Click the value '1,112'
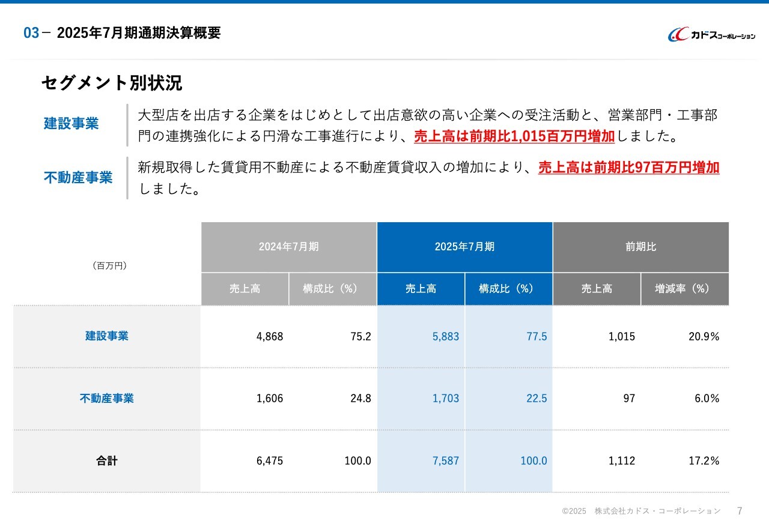The height and width of the screenshot is (532, 769). (x=622, y=461)
